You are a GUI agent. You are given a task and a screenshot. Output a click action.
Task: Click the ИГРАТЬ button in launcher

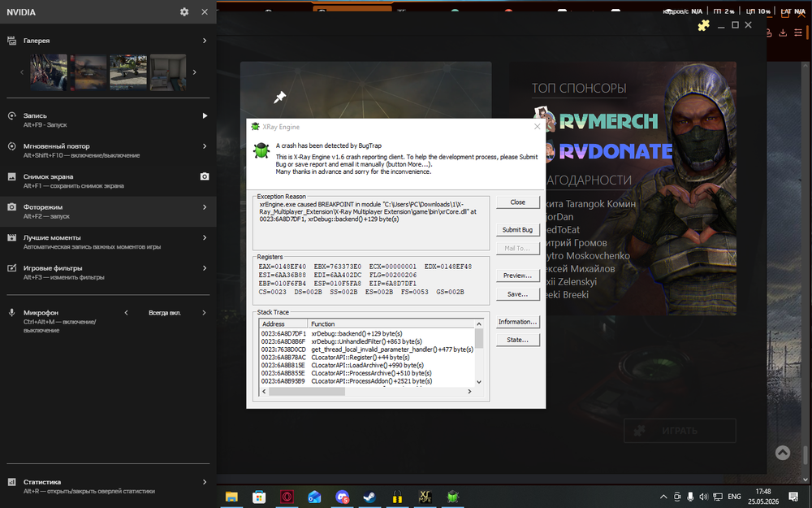(680, 430)
